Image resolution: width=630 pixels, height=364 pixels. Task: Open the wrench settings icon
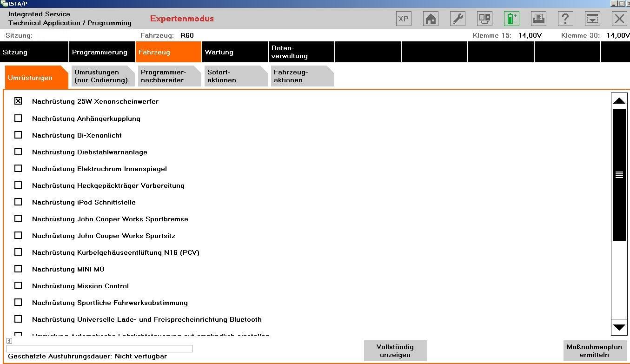(458, 19)
